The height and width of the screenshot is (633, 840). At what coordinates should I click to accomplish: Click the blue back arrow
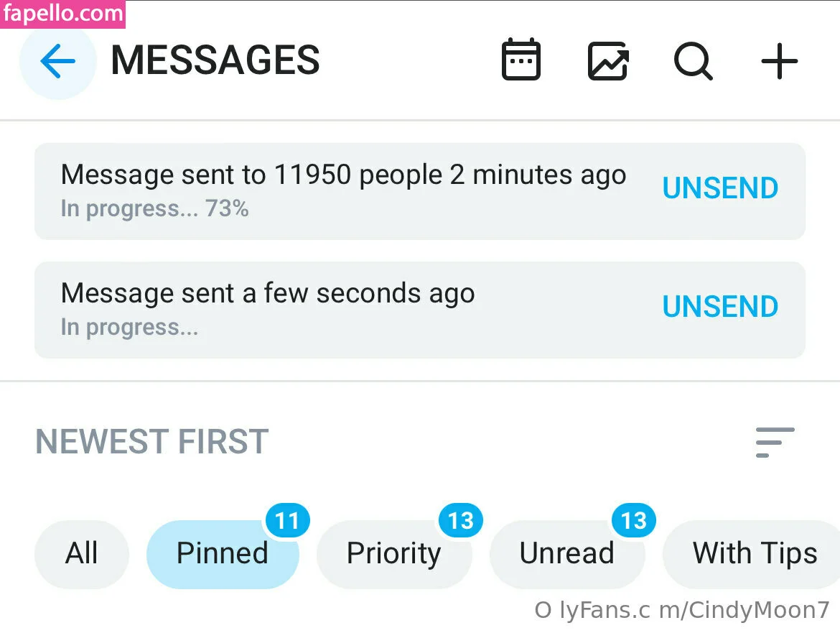[x=57, y=62]
